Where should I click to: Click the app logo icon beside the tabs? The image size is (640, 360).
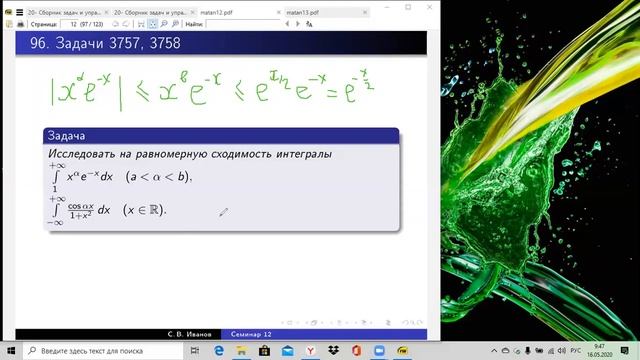coord(8,12)
